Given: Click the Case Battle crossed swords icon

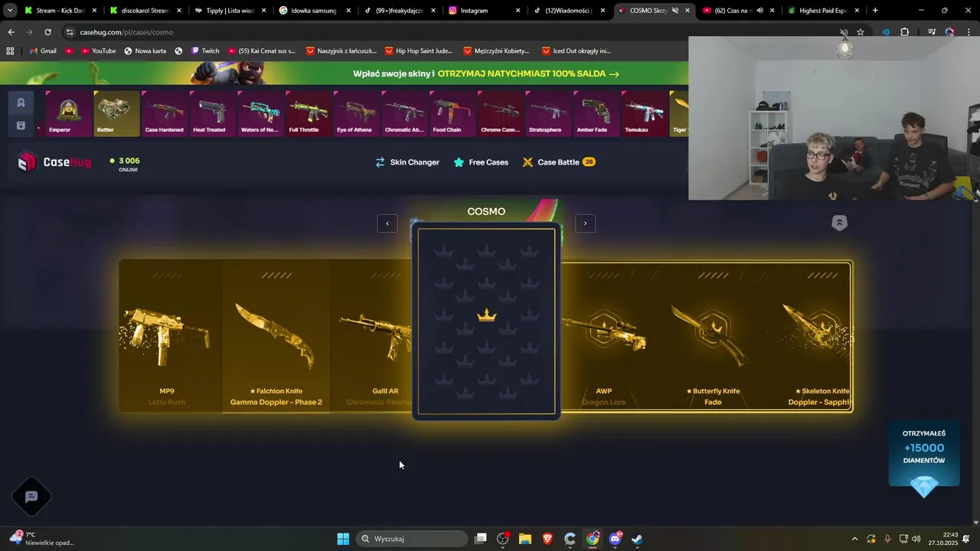Looking at the screenshot, I should pos(528,162).
